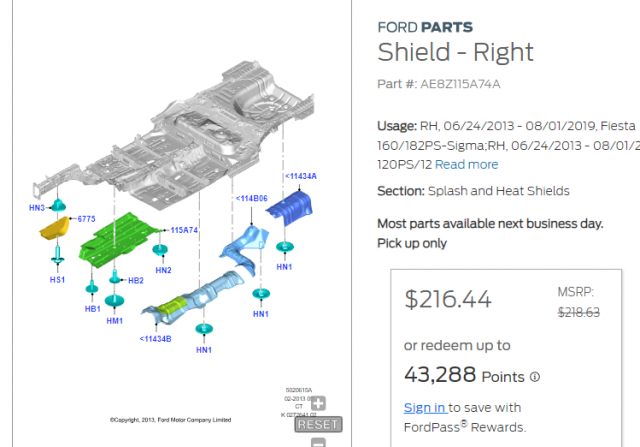Select the green 115A74 shield part

(x=118, y=238)
